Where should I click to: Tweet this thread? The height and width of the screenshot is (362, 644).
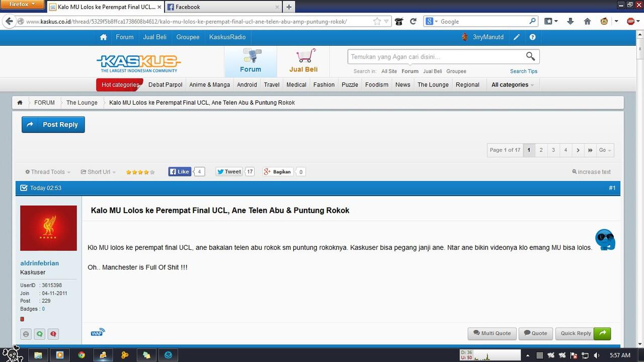(x=229, y=171)
